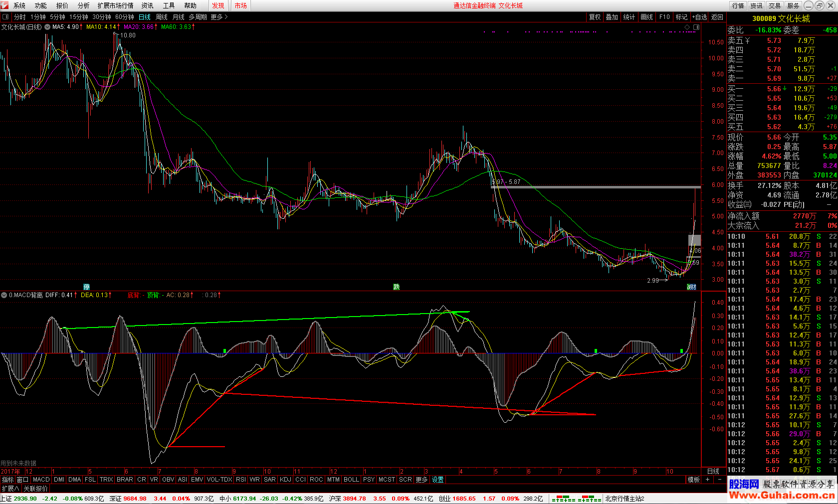
Task: Expand the 卖五 order depth arrow
Action: click(x=747, y=40)
